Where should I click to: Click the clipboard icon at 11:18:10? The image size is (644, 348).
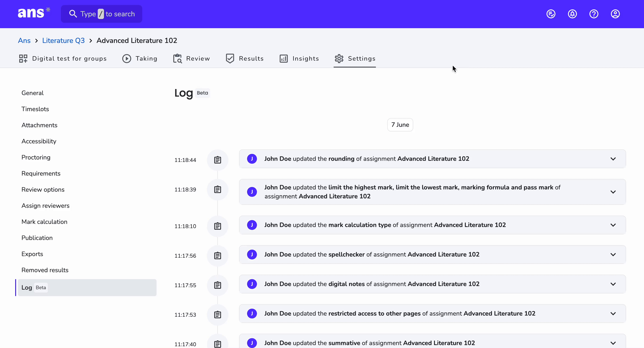[218, 226]
